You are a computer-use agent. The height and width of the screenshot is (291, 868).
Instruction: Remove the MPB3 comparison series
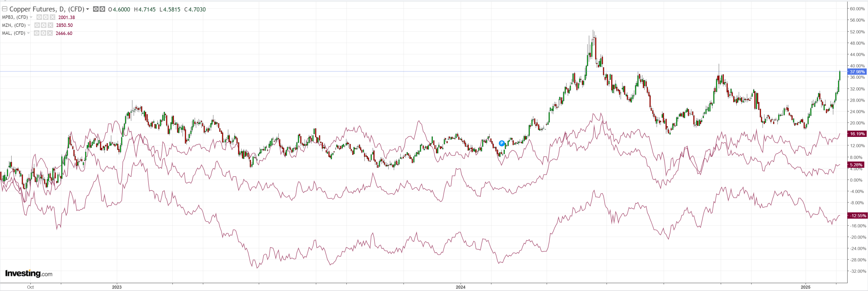[x=52, y=17]
